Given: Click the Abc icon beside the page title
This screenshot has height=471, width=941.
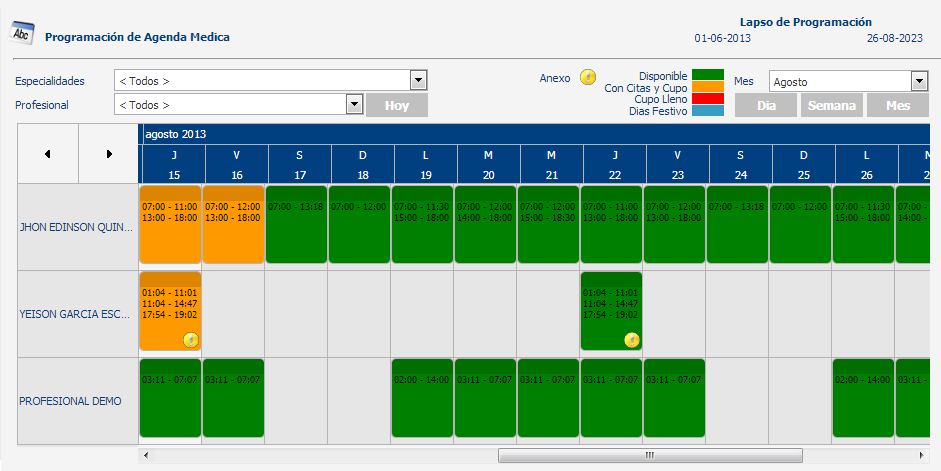Looking at the screenshot, I should tap(21, 34).
